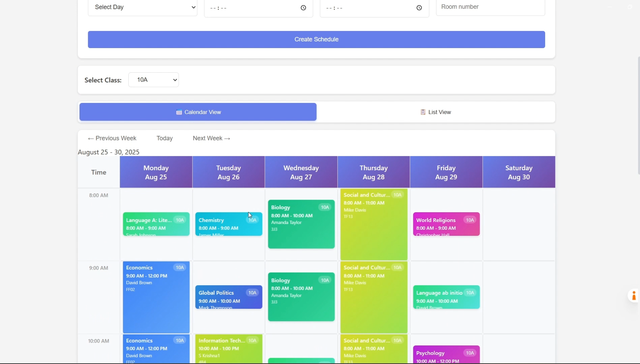Image resolution: width=640 pixels, height=364 pixels.
Task: Click 10A badge on World Religions card
Action: 470,220
